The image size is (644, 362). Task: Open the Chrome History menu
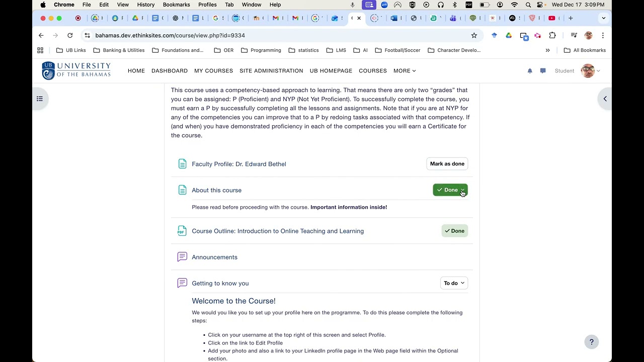coord(146,5)
